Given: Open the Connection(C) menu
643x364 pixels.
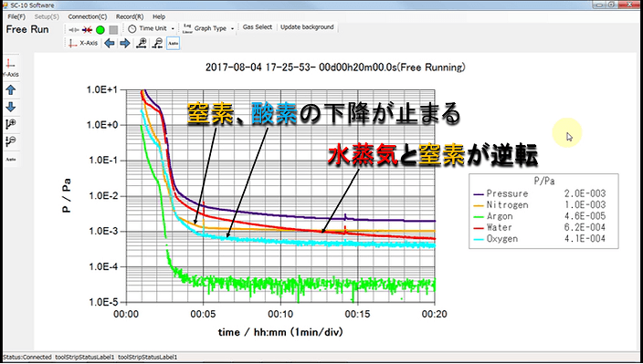Looking at the screenshot, I should (x=88, y=16).
